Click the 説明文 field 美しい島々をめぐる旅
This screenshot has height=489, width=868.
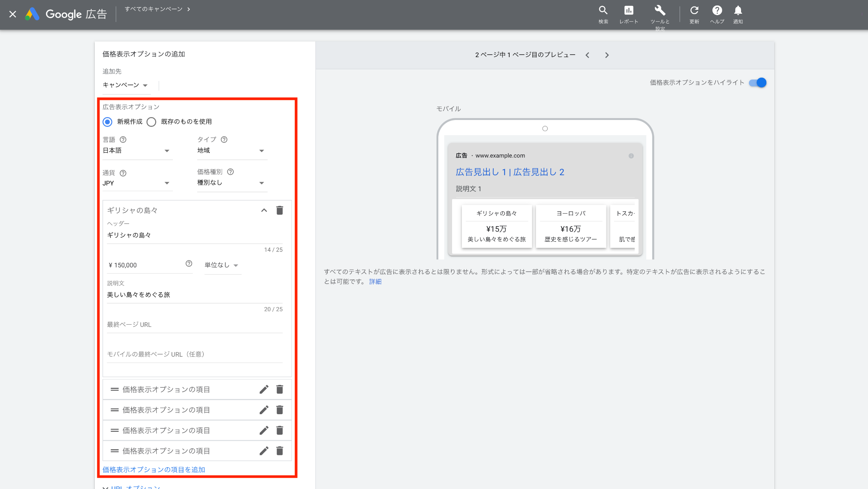click(x=195, y=295)
